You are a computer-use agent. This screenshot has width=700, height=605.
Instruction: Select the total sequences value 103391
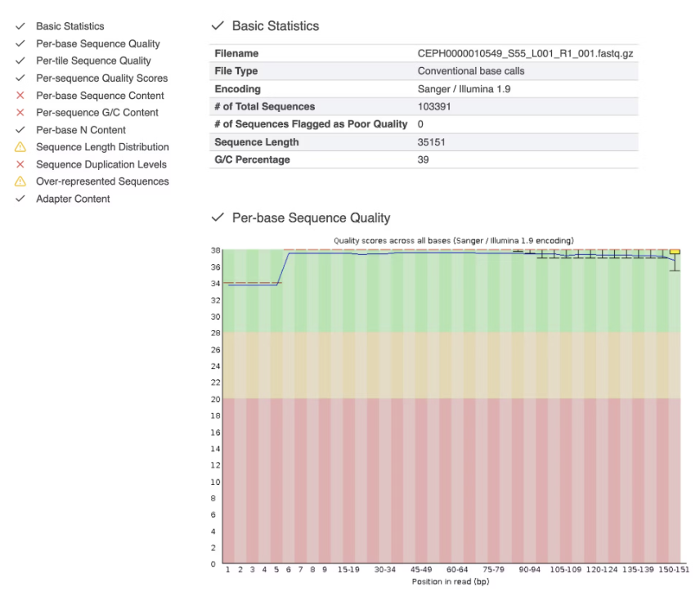434,106
